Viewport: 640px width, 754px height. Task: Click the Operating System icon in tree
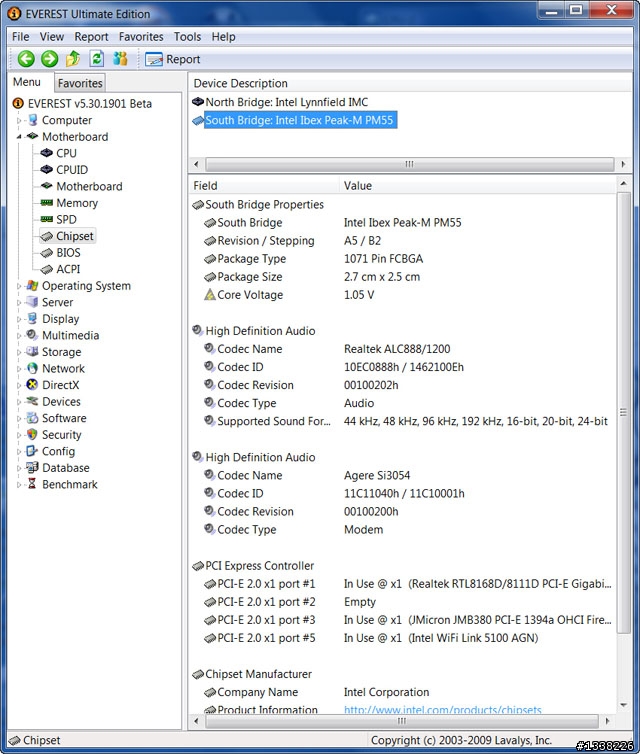(x=32, y=286)
